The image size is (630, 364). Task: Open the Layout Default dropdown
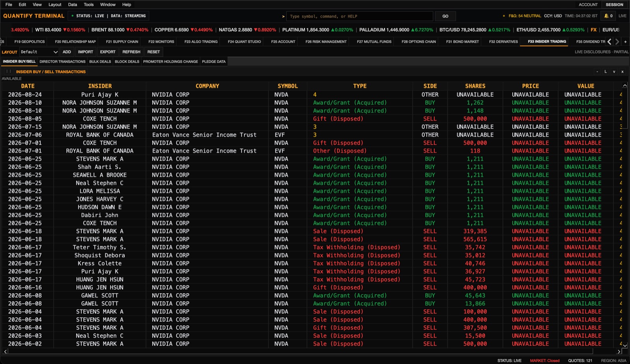[39, 52]
